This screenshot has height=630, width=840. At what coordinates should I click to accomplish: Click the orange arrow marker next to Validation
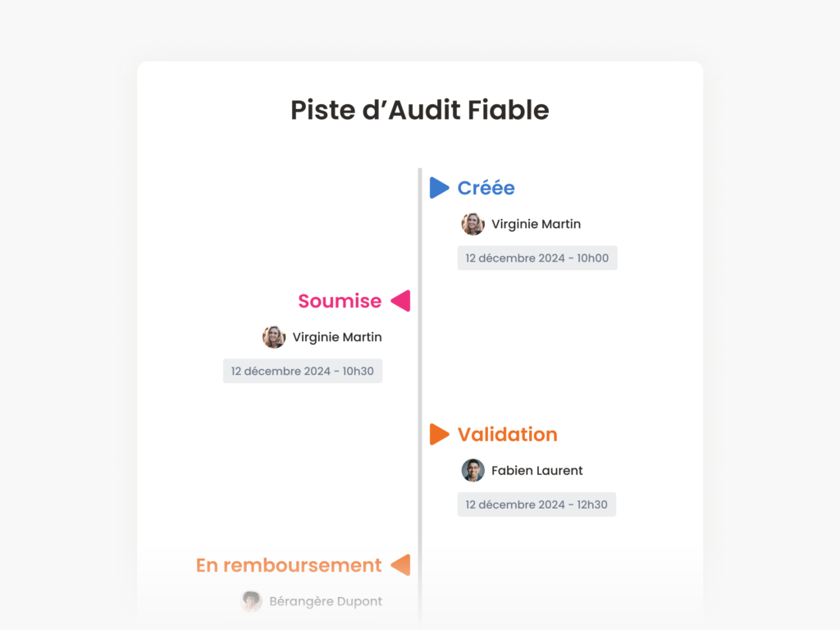pyautogui.click(x=440, y=434)
